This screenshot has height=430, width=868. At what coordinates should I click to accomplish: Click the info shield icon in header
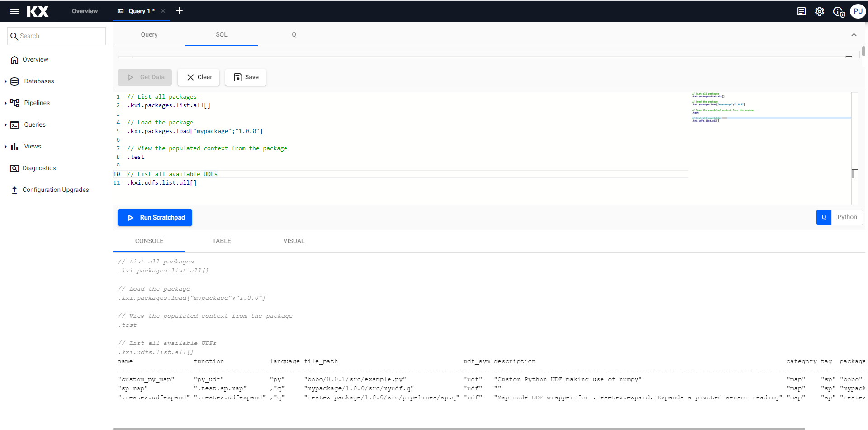pos(839,12)
